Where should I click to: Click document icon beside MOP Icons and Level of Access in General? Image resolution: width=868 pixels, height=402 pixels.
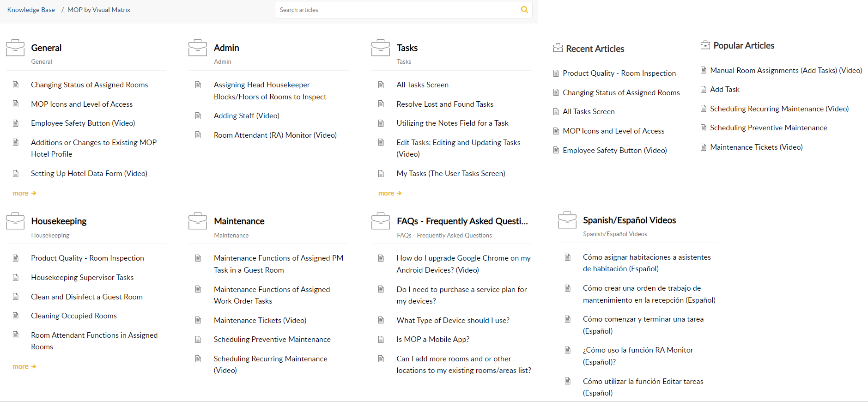16,104
